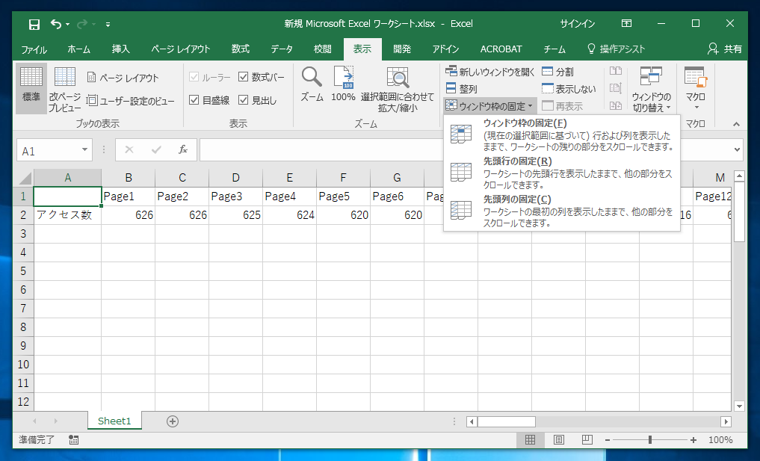Select Freeze First Column (先頭列の固定) item

(562, 211)
